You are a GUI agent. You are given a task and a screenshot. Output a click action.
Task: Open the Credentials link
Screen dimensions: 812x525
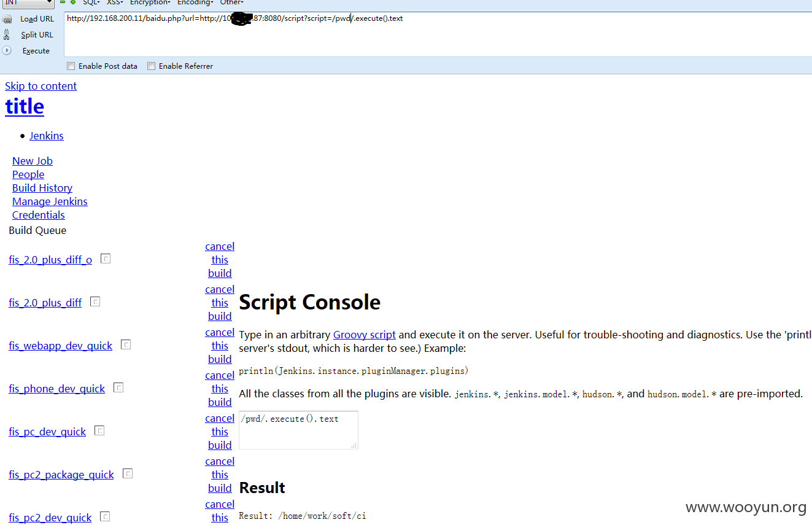click(x=39, y=215)
